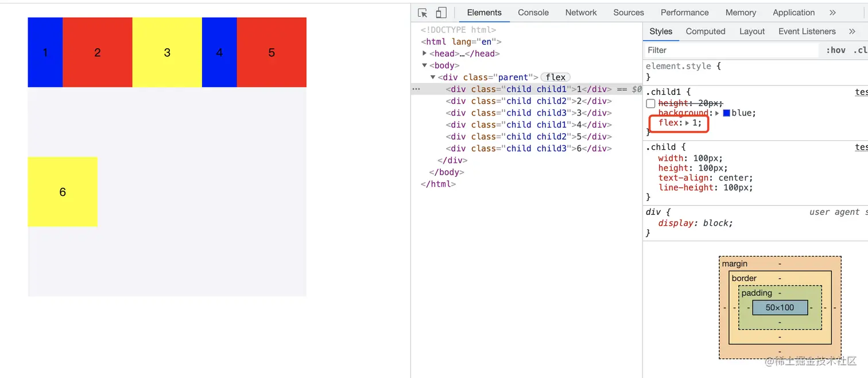The image size is (868, 378).
Task: Click the padding label in box model
Action: (x=756, y=293)
